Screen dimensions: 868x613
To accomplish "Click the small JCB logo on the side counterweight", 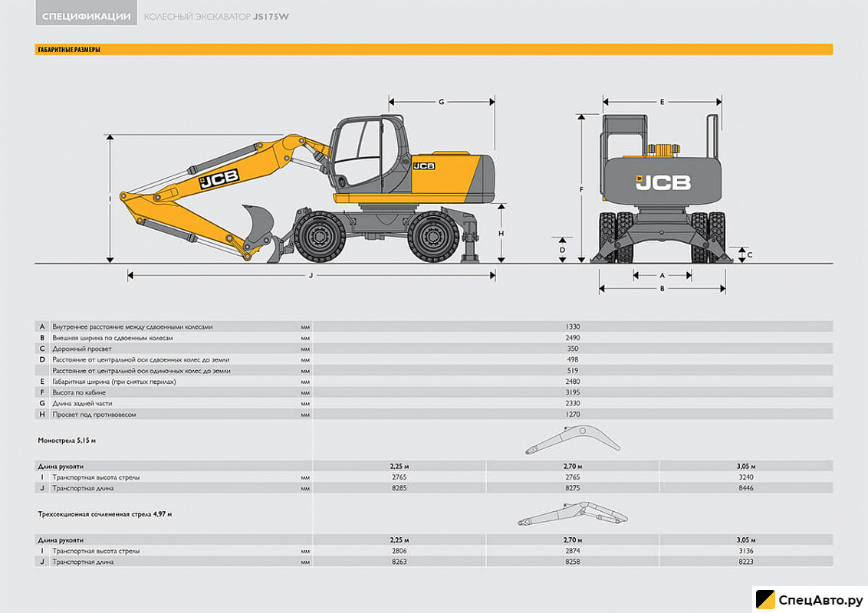I will (423, 166).
